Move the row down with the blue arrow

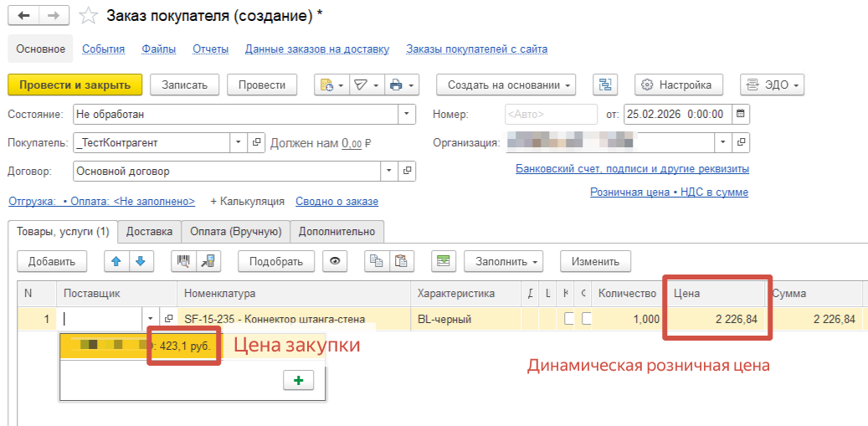point(140,261)
